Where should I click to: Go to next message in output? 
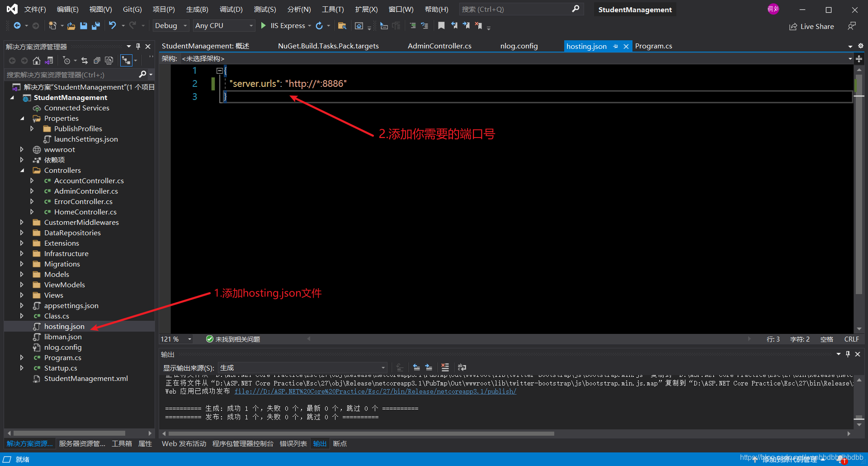[429, 367]
